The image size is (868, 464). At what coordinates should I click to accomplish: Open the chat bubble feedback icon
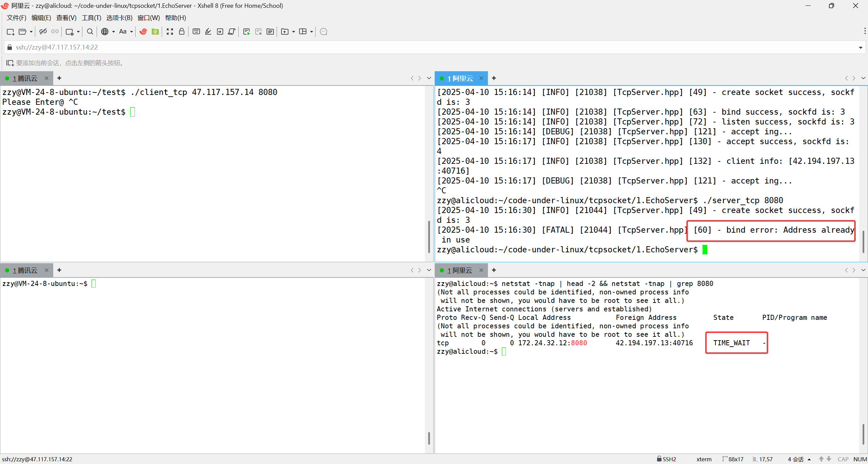[x=323, y=32]
